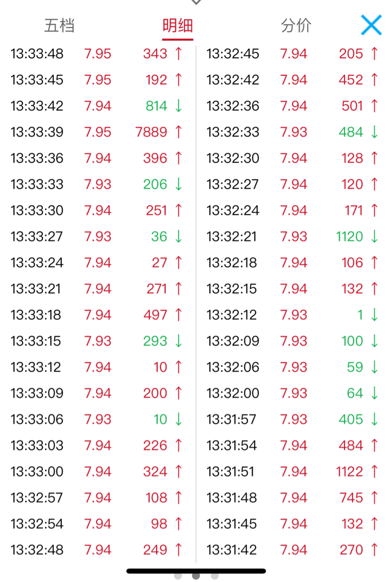
Task: Tap the up arrow on 13:33:48 row
Action: point(178,54)
